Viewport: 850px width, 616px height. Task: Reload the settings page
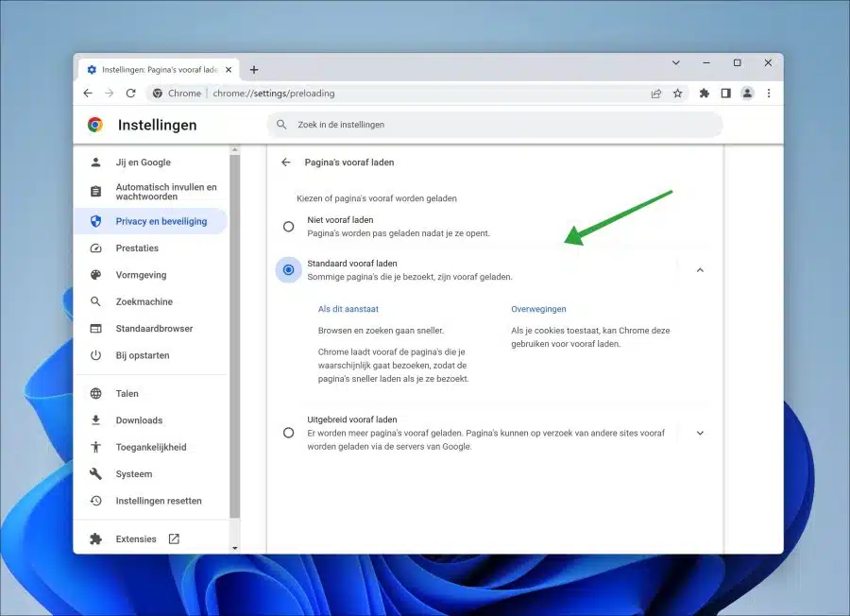tap(130, 94)
